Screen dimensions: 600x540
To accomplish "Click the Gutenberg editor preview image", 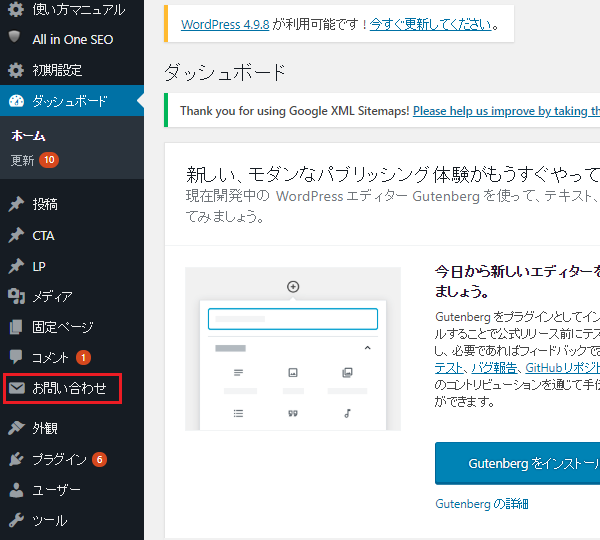I will coord(293,349).
